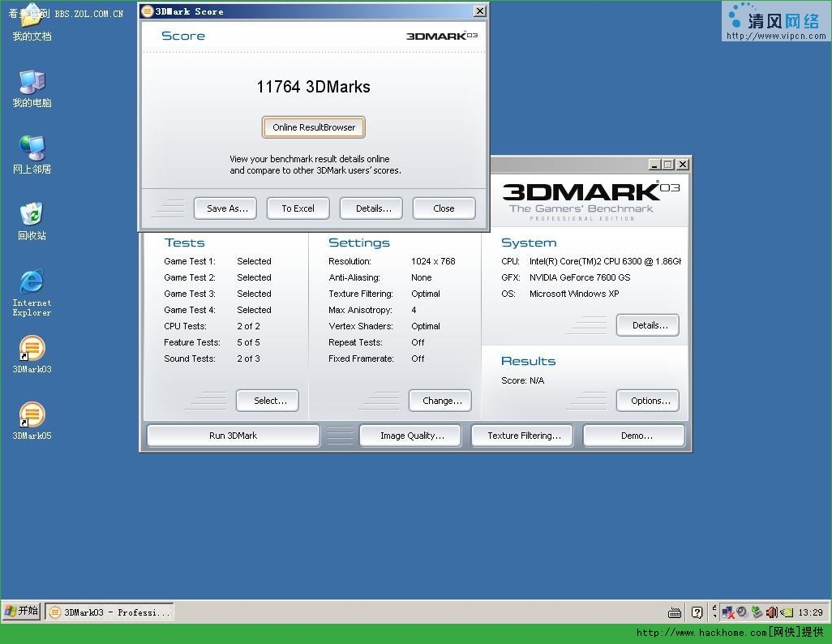
Task: Click the 3DMark03 Professional taskbar item
Action: click(109, 612)
